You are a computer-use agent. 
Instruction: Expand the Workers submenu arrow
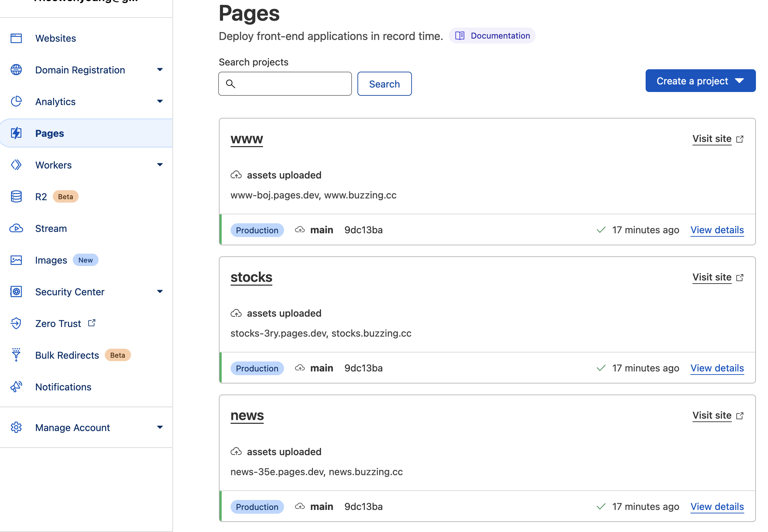click(160, 165)
